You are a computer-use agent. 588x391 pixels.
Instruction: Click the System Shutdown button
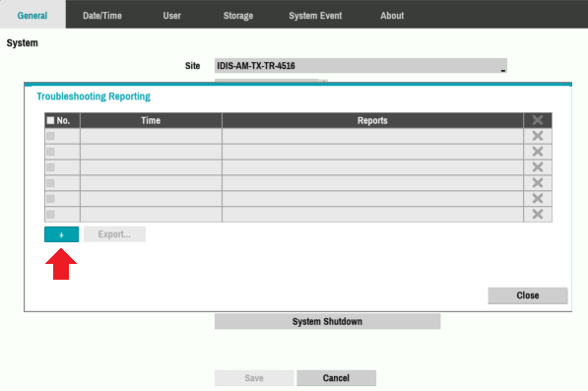pos(327,322)
